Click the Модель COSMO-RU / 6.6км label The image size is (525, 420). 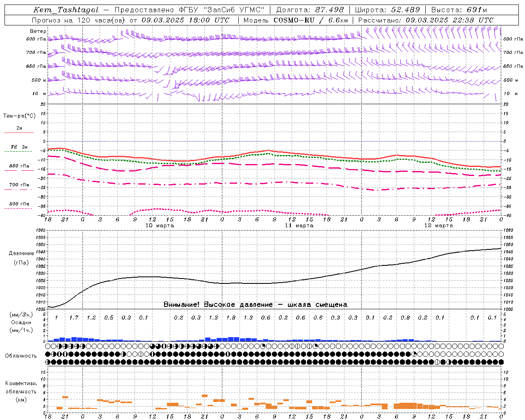pos(296,20)
